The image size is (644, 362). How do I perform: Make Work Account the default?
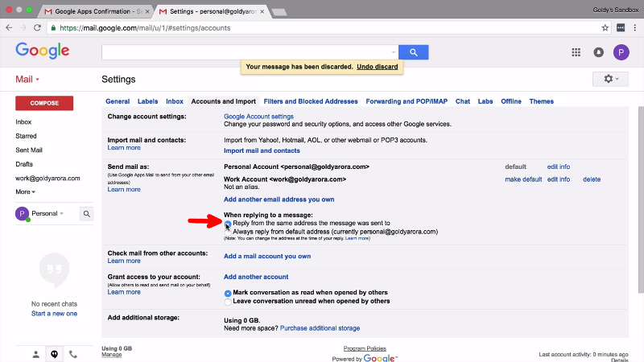click(523, 179)
